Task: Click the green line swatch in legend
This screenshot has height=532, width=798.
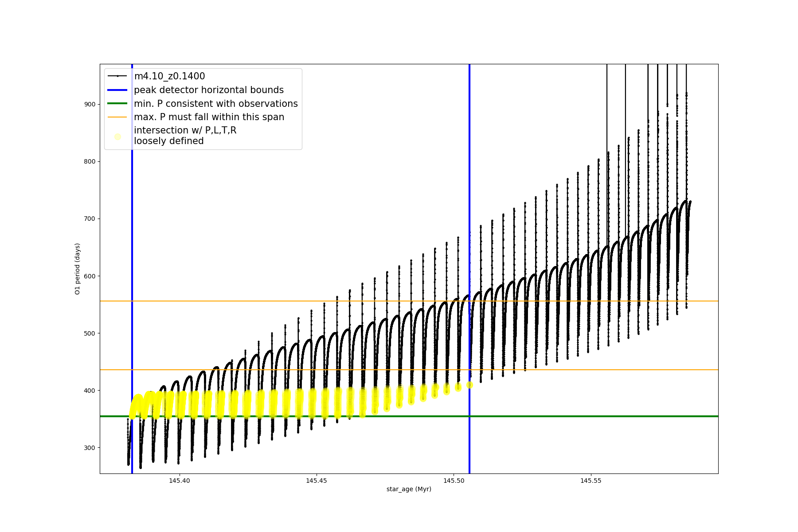Action: [x=117, y=104]
